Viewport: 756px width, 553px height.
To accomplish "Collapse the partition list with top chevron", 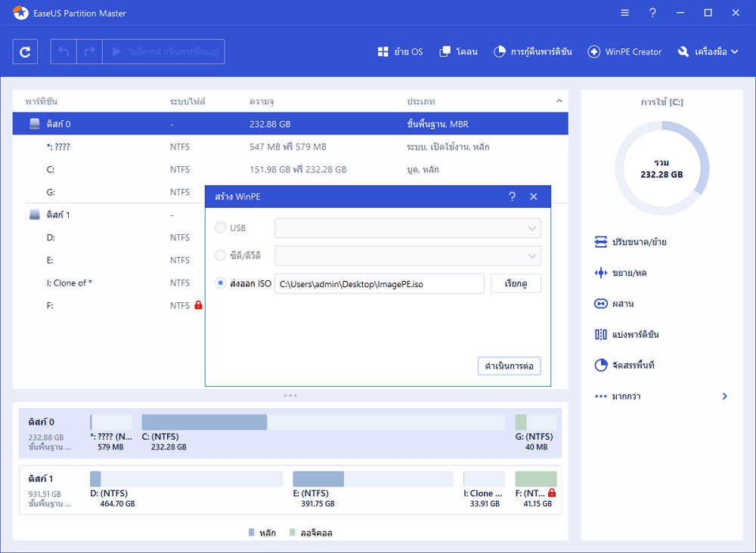I will tap(559, 101).
